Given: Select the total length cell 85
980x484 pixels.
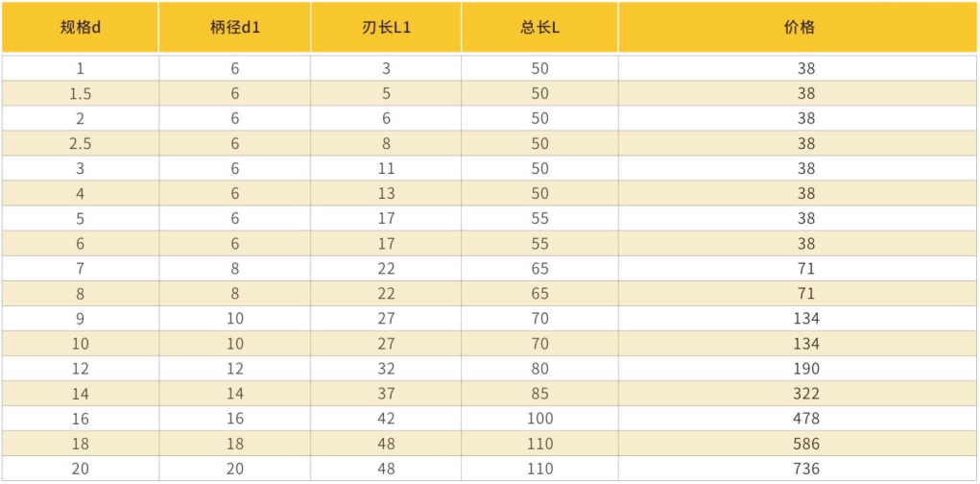Looking at the screenshot, I should tap(540, 394).
